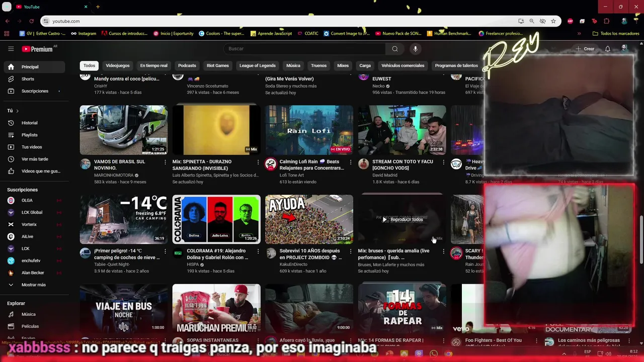Select the League of Legends chip

coord(257,65)
